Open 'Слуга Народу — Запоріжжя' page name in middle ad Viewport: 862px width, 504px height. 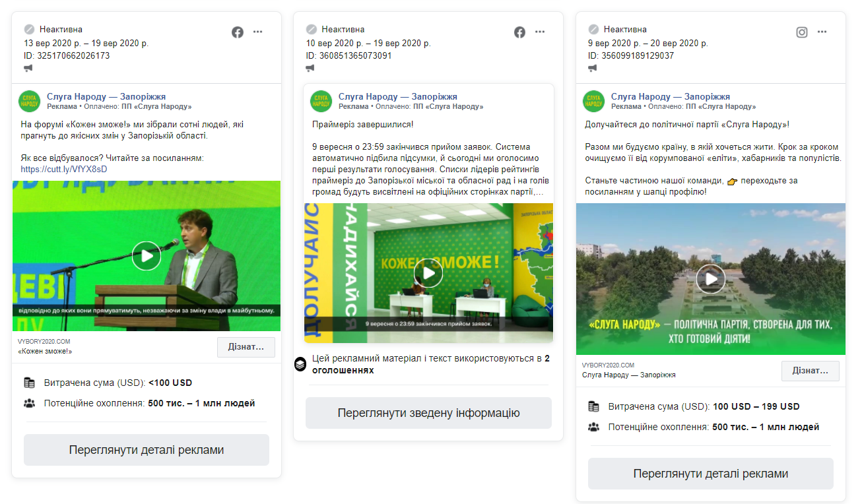coord(397,96)
